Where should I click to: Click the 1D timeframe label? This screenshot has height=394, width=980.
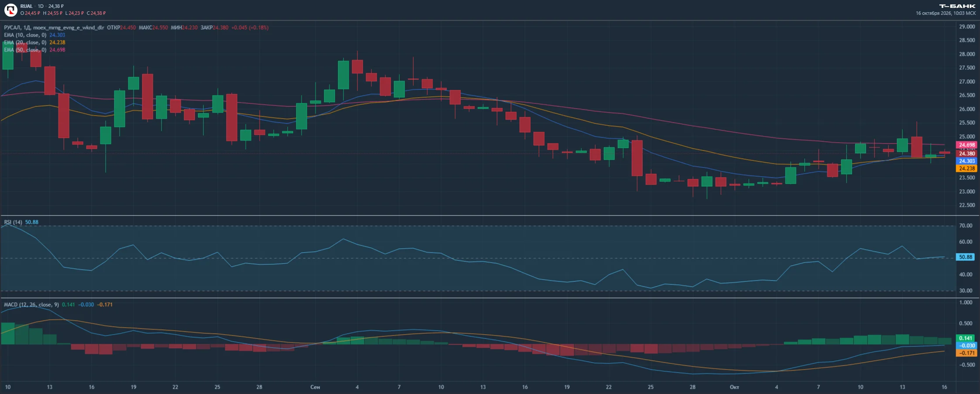pyautogui.click(x=41, y=6)
